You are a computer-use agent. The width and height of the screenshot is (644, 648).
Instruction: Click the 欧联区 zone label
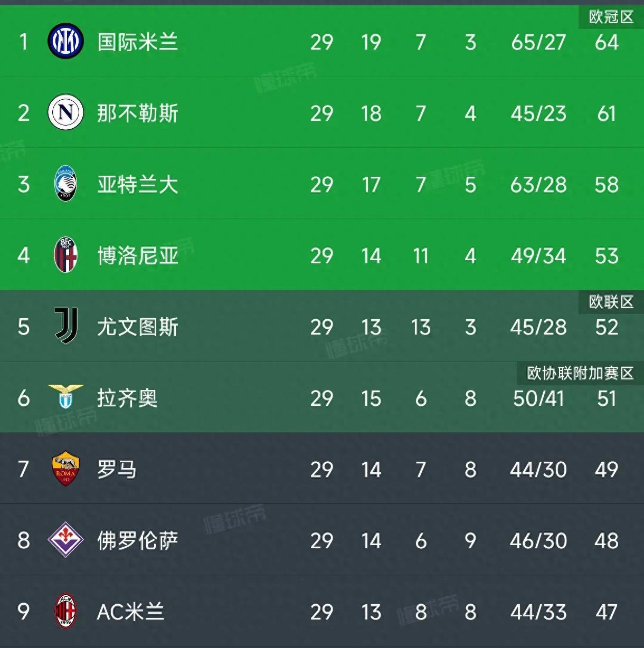click(x=611, y=302)
